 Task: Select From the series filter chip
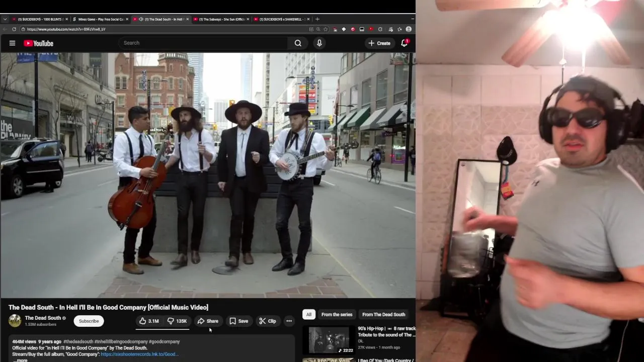337,315
